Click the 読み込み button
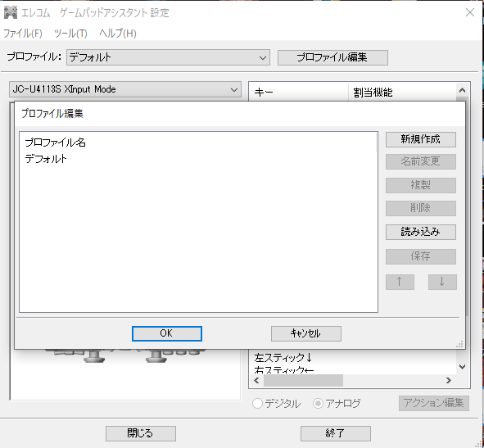The image size is (484, 448). 420,232
